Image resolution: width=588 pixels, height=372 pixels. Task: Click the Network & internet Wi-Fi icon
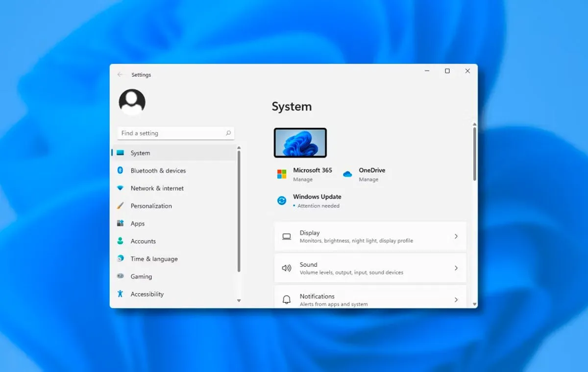[120, 188]
